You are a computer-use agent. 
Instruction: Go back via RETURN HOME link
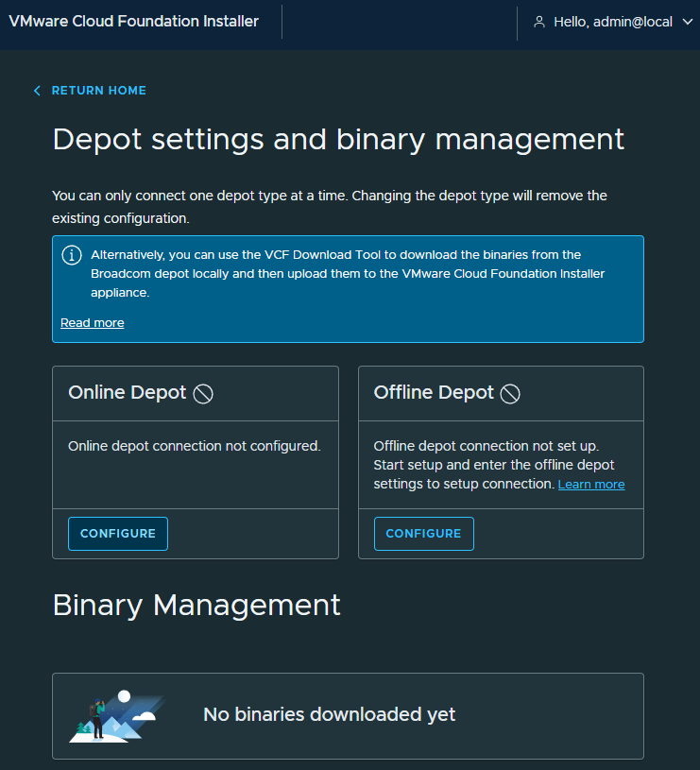pyautogui.click(x=98, y=91)
